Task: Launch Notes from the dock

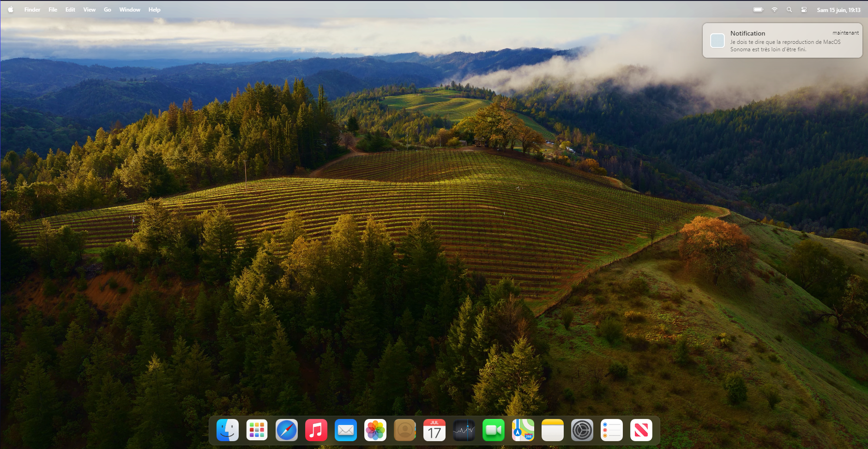Action: [x=553, y=431]
